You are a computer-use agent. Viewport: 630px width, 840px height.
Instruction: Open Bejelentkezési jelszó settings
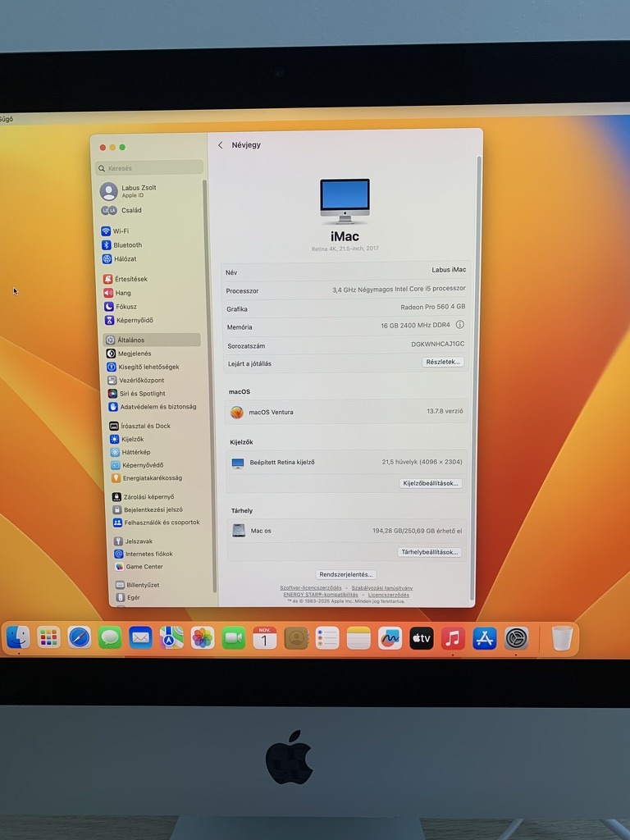click(148, 509)
